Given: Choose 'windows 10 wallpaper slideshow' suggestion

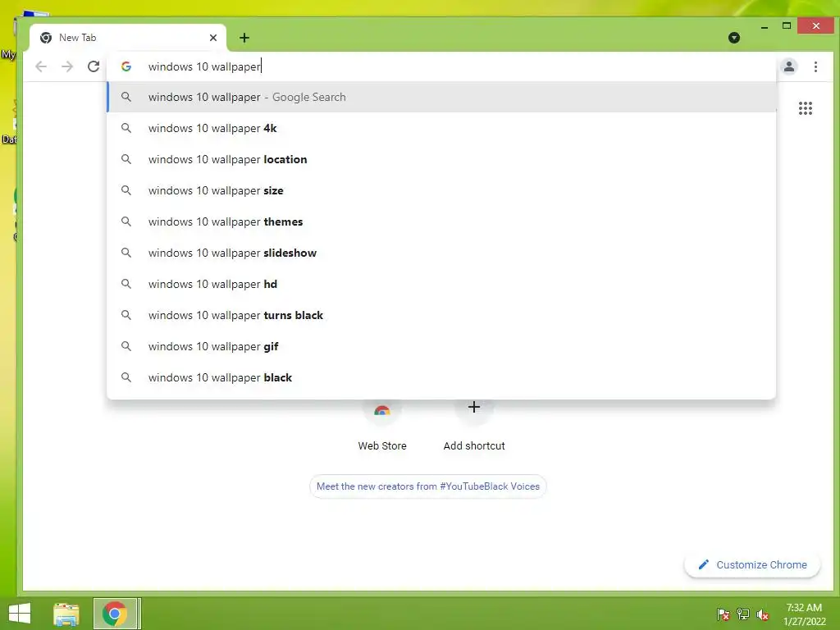Looking at the screenshot, I should [x=441, y=253].
